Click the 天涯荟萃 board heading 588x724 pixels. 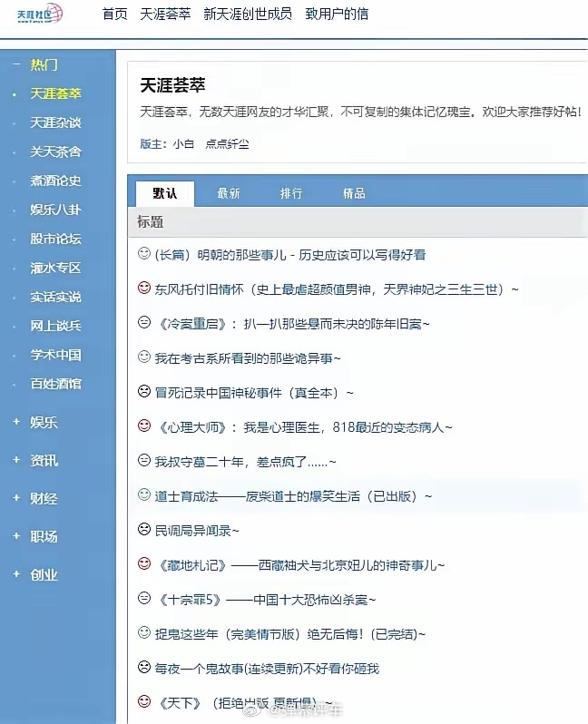coord(172,85)
